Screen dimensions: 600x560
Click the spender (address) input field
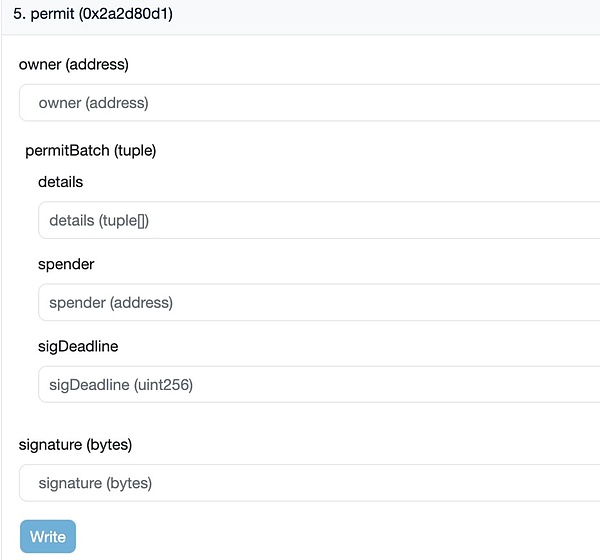click(x=318, y=302)
